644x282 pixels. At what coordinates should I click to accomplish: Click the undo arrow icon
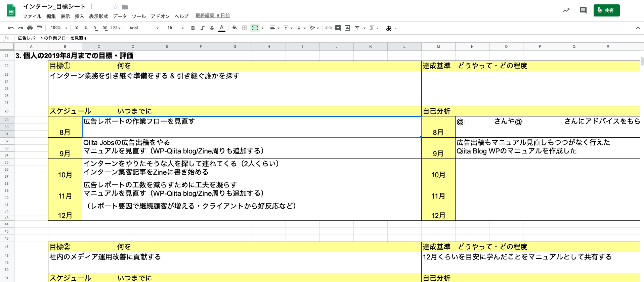[x=11, y=28]
